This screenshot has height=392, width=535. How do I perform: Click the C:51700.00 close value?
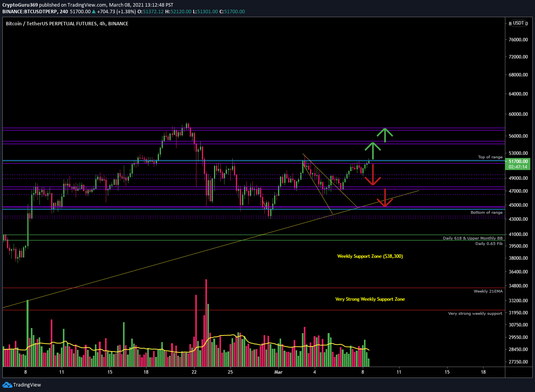click(x=232, y=12)
